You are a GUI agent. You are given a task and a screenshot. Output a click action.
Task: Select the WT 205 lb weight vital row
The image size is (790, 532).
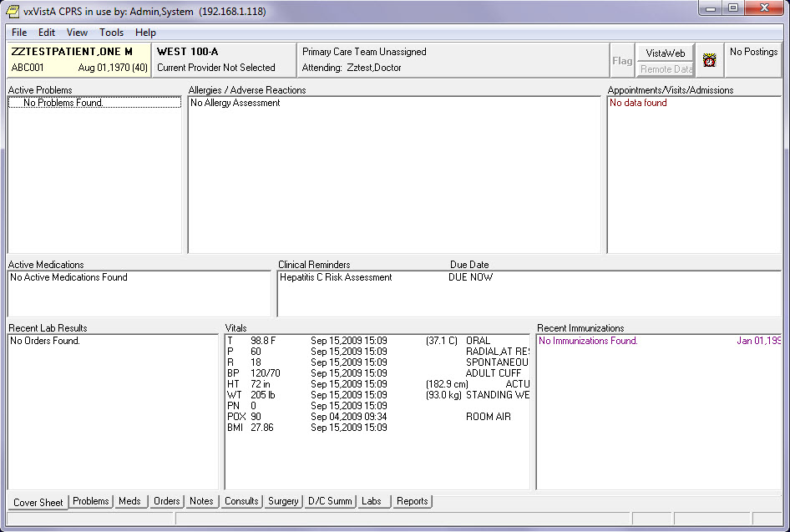pyautogui.click(x=377, y=395)
